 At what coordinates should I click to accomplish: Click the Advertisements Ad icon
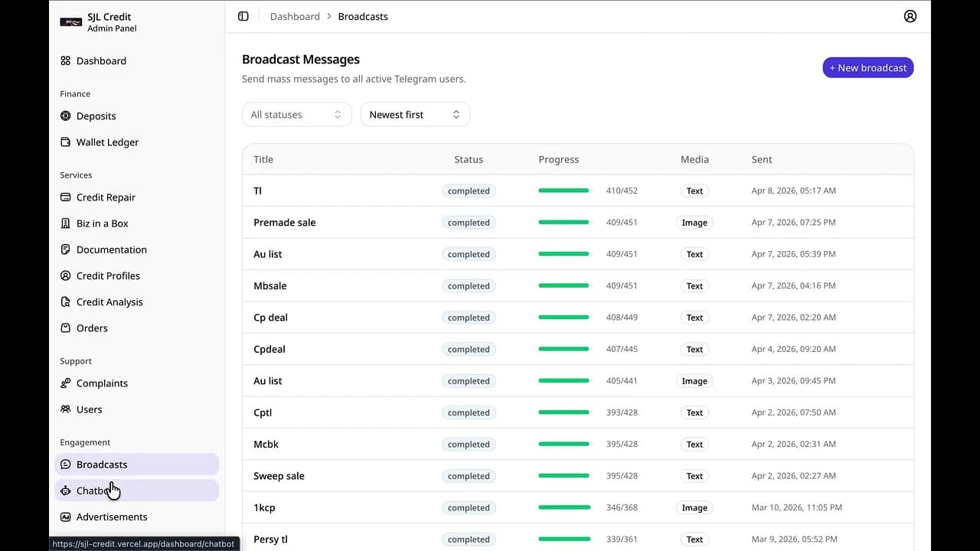pyautogui.click(x=65, y=517)
